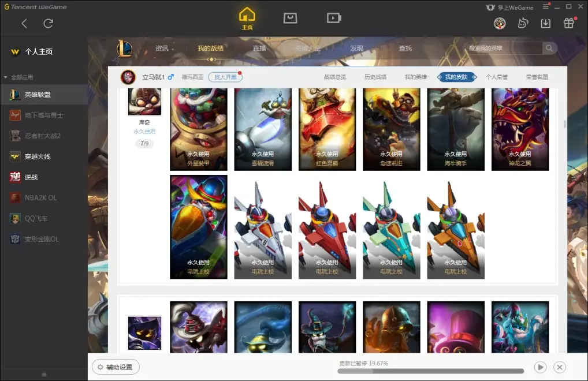Select NBA2K OL in the sidebar

click(44, 198)
